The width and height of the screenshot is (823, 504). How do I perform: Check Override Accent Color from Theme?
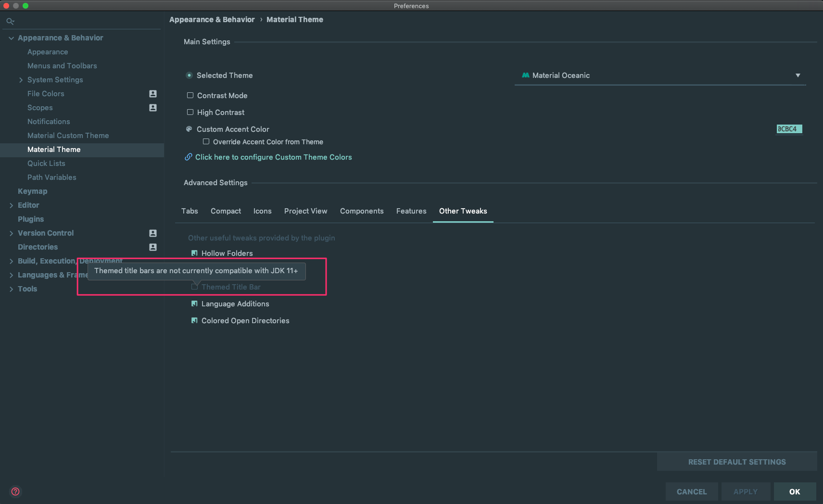click(206, 141)
